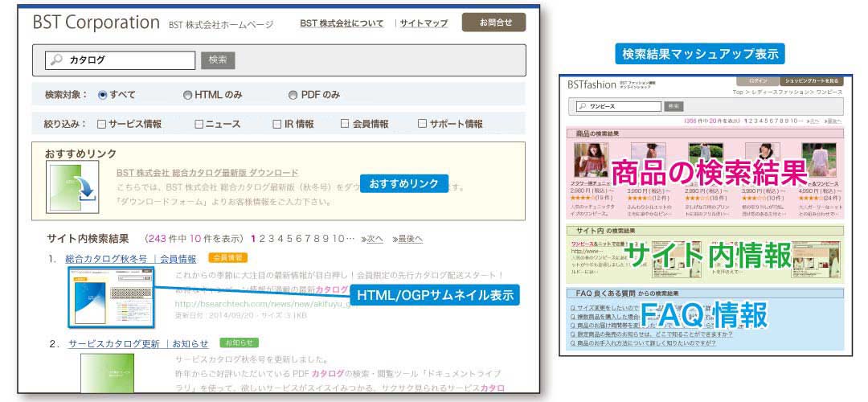Viewport: 868px width, 402px height.
Task: Open FAQ 限定商品の発売のお知らせは、どこで知ることができますか?
Action: pos(652,334)
